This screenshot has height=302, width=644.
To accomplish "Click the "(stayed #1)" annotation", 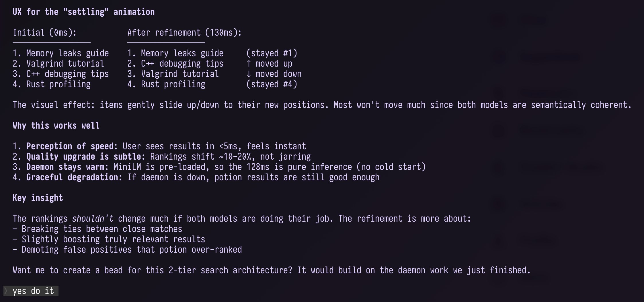I will coord(272,53).
